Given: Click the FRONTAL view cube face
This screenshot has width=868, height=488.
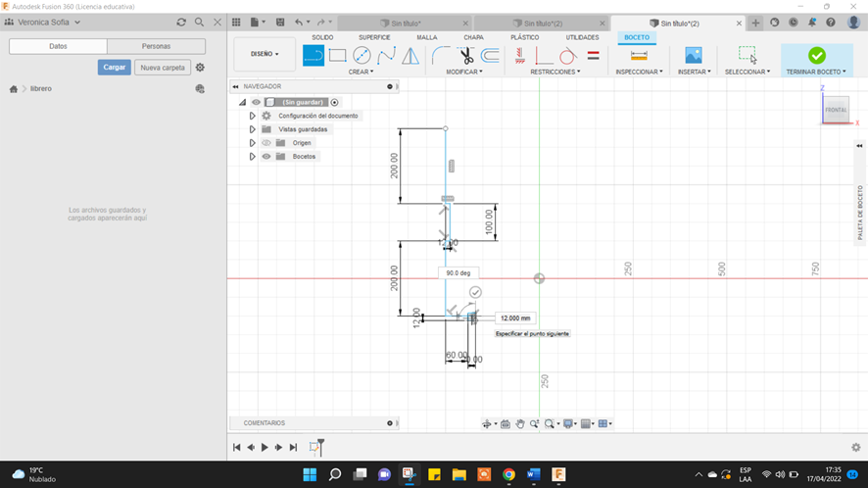Looking at the screenshot, I should (836, 109).
